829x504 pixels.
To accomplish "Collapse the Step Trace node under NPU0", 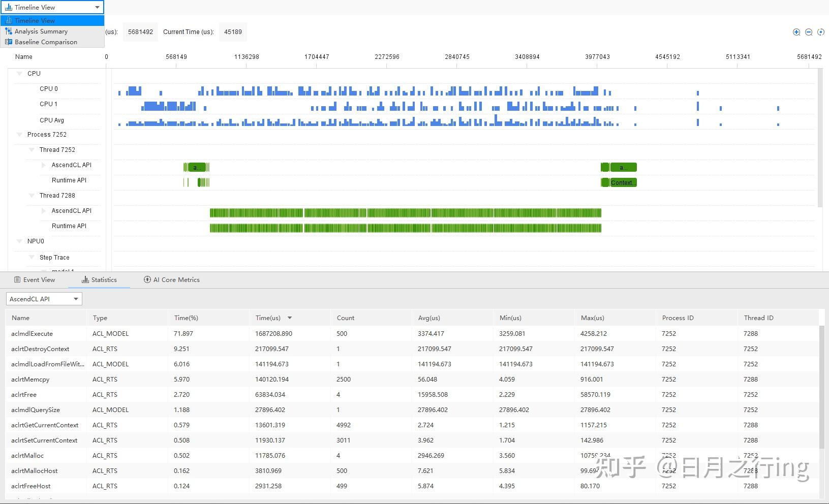I will (32, 257).
